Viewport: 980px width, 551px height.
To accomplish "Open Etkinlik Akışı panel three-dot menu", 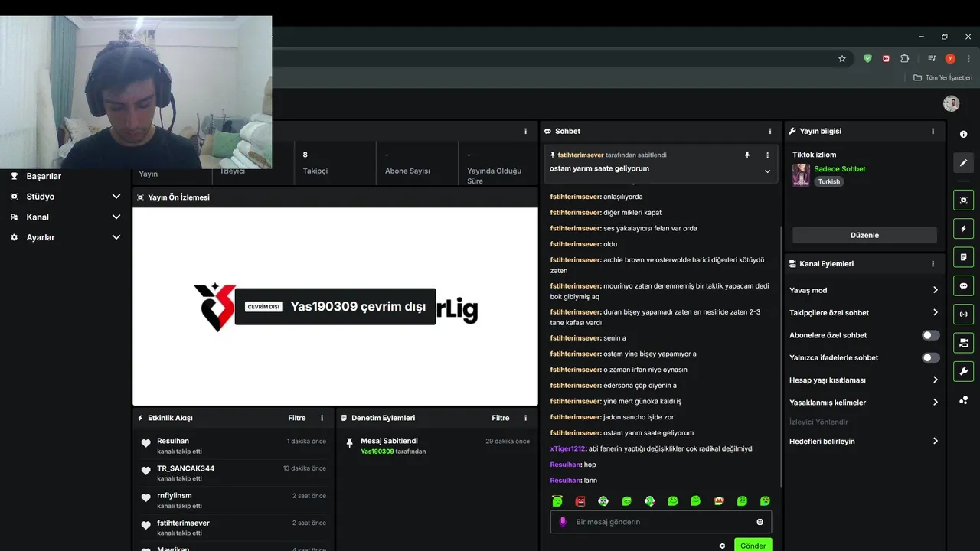I will pyautogui.click(x=322, y=418).
